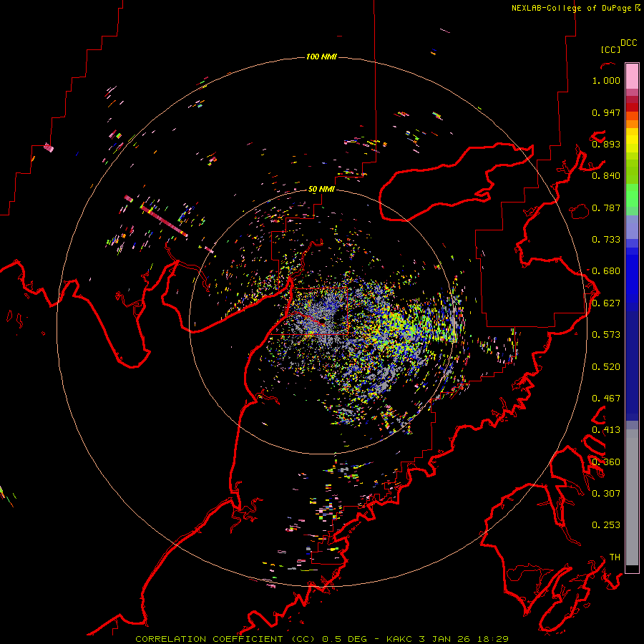This screenshot has height=644, width=644.
Task: Click the long diagonal magenta radar streak
Action: [164, 220]
